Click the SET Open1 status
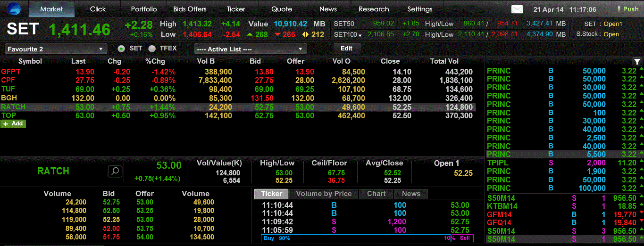 tap(613, 24)
